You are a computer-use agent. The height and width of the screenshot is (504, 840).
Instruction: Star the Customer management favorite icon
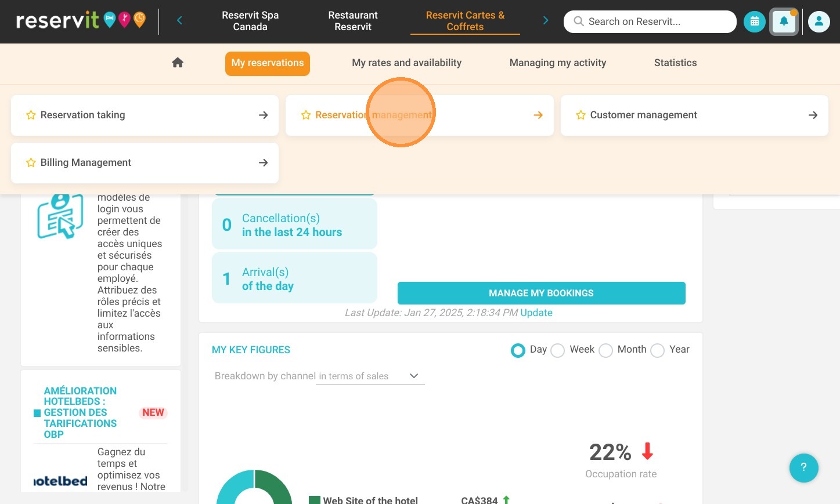581,115
